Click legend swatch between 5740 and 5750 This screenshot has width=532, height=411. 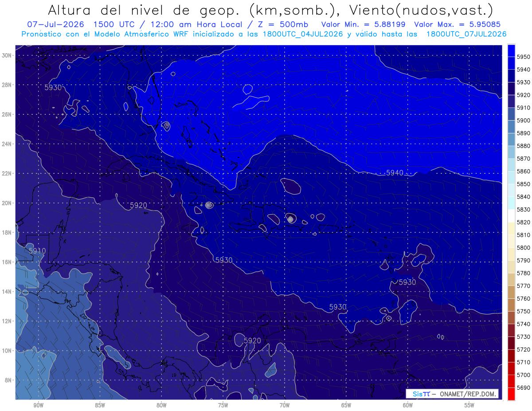pyautogui.click(x=511, y=317)
